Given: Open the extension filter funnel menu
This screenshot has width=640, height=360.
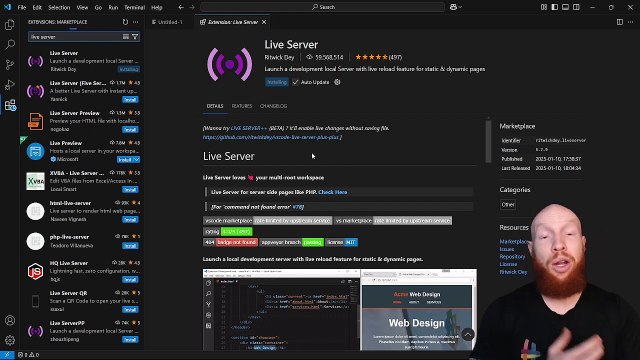Looking at the screenshot, I should 135,37.
